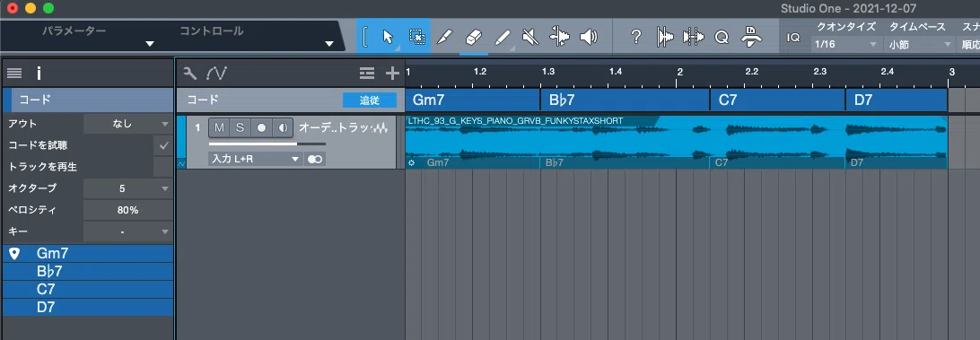Open the キー dropdown
The height and width of the screenshot is (340, 980).
128,231
